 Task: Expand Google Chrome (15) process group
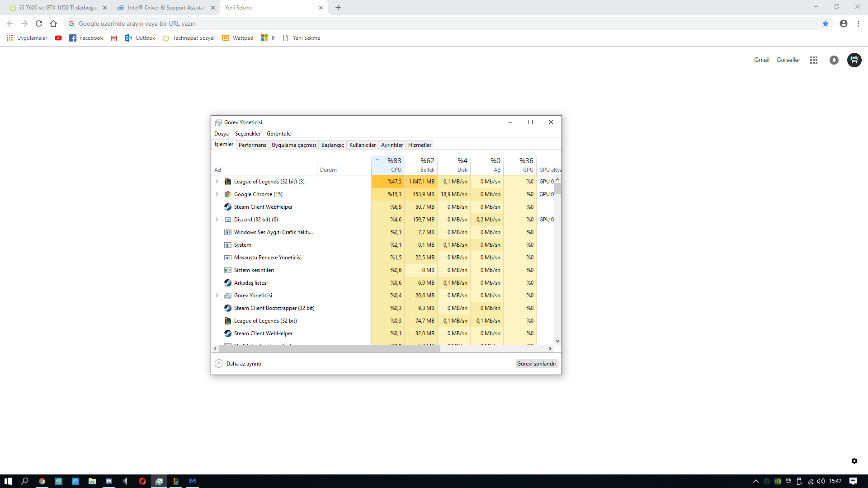(x=217, y=194)
